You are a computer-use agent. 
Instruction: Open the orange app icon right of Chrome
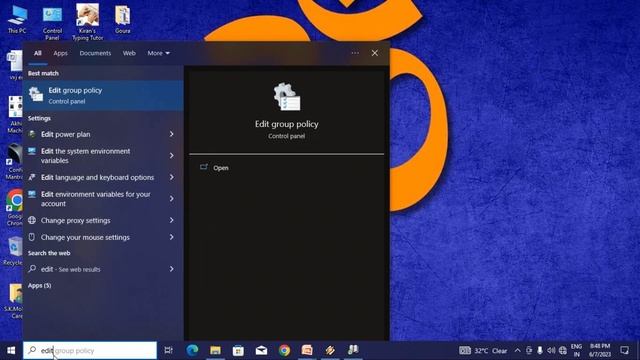tap(307, 350)
